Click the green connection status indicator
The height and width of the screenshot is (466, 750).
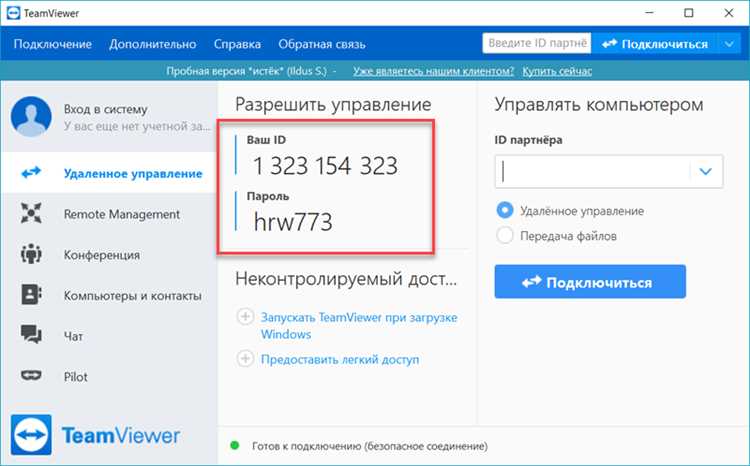tap(234, 446)
